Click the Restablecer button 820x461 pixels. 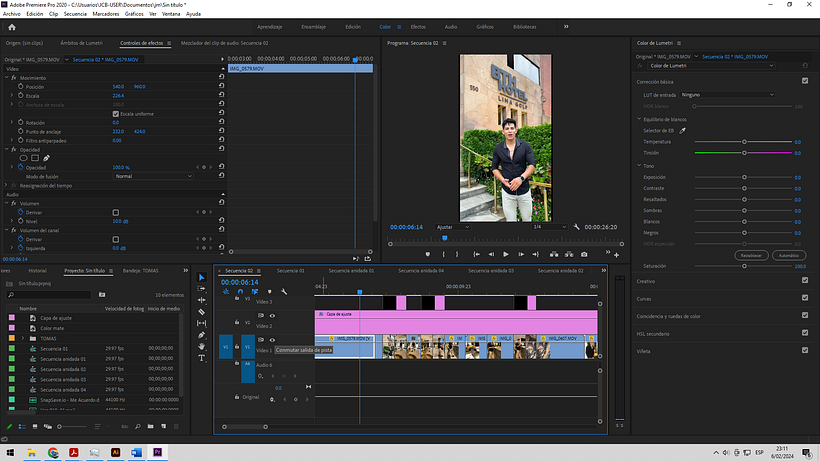[x=751, y=256]
